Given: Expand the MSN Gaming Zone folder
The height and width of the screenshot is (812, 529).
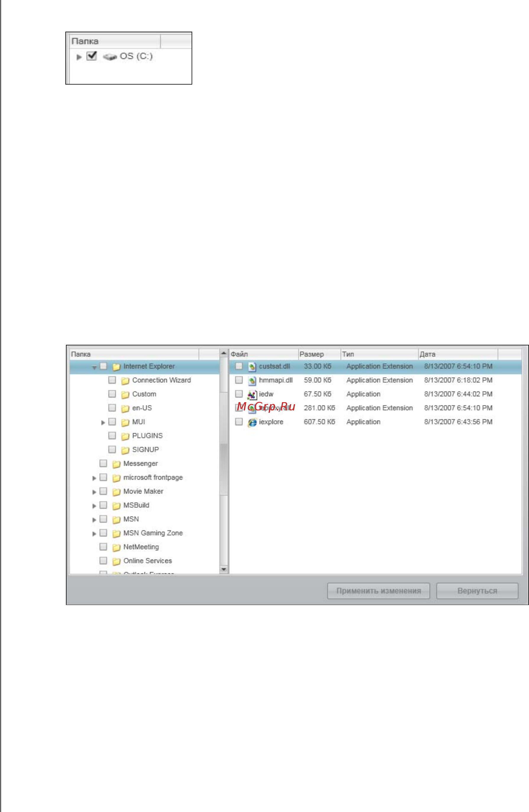Looking at the screenshot, I should pos(94,534).
